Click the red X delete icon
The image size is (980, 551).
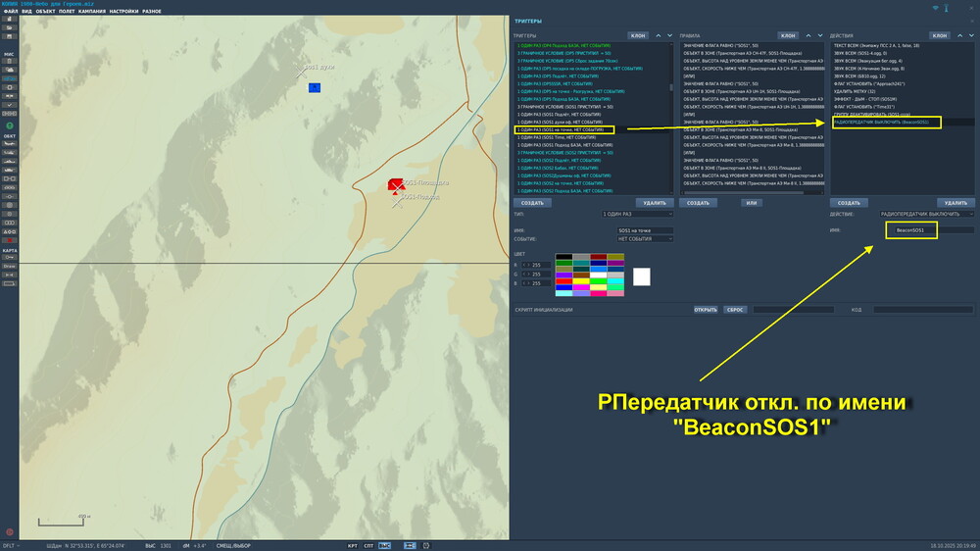[10, 240]
